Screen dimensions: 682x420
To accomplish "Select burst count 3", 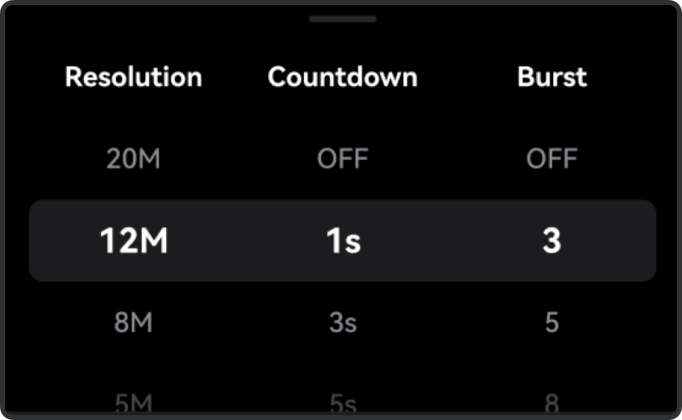I will [x=552, y=241].
